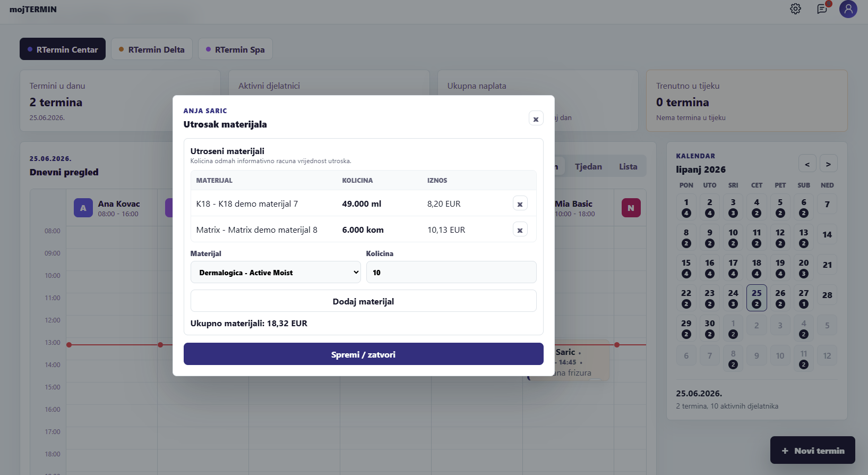Click Ana Kovac's avatar badge A

(83, 208)
